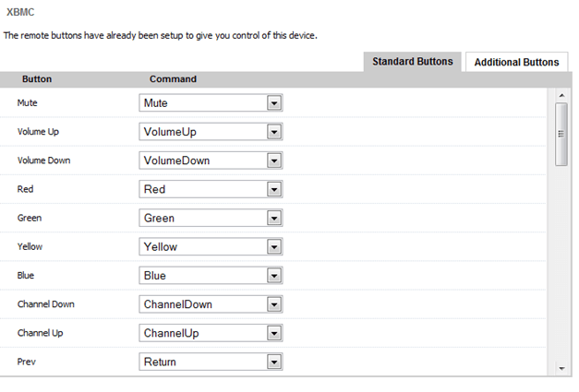Screen dimensions: 579x392
Task: Click the Command column header
Action: pyautogui.click(x=173, y=79)
